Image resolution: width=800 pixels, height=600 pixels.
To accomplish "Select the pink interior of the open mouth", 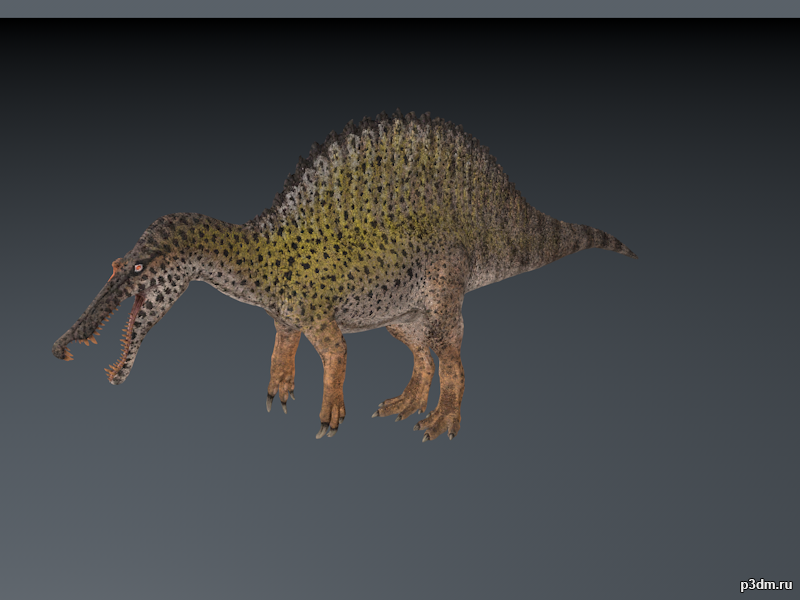I will pos(132,322).
